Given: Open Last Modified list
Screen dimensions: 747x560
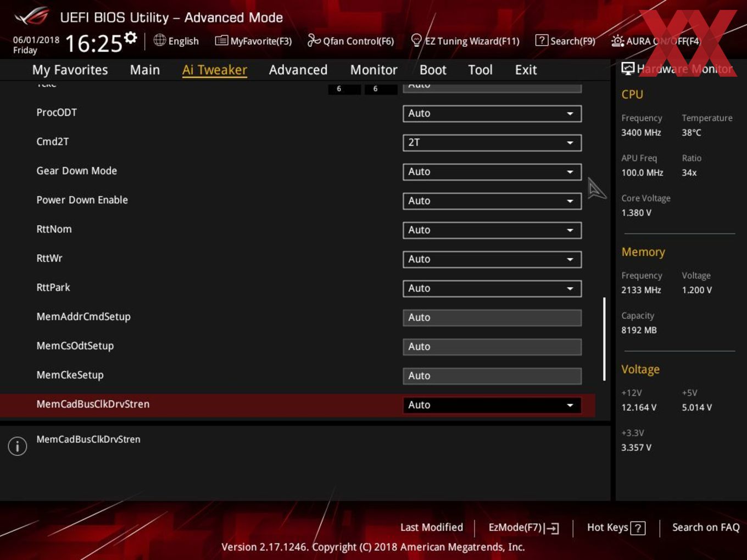Looking at the screenshot, I should click(x=432, y=527).
